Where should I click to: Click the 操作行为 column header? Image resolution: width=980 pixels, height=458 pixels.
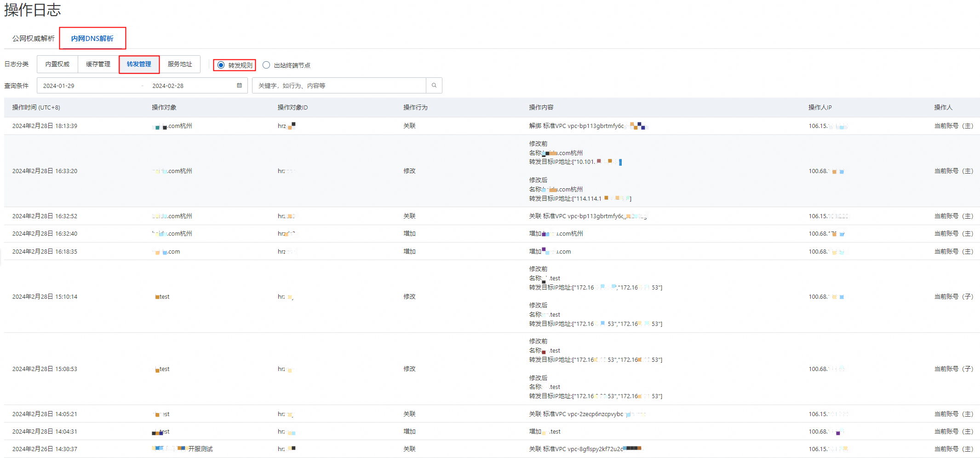416,108
